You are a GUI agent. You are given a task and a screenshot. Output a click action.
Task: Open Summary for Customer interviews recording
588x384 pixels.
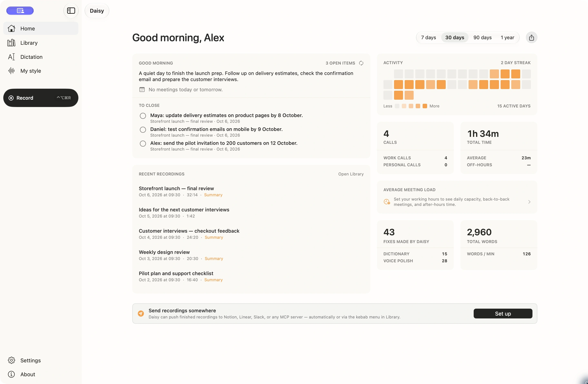click(214, 237)
